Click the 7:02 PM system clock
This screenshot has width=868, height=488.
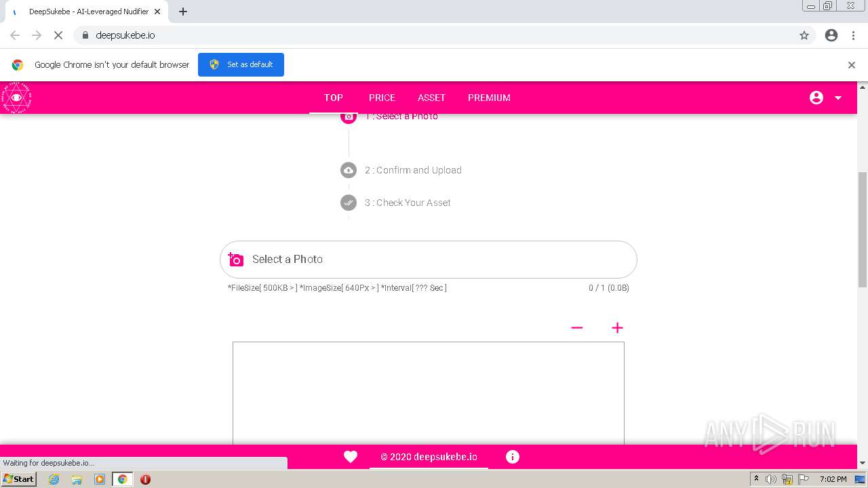click(x=833, y=479)
